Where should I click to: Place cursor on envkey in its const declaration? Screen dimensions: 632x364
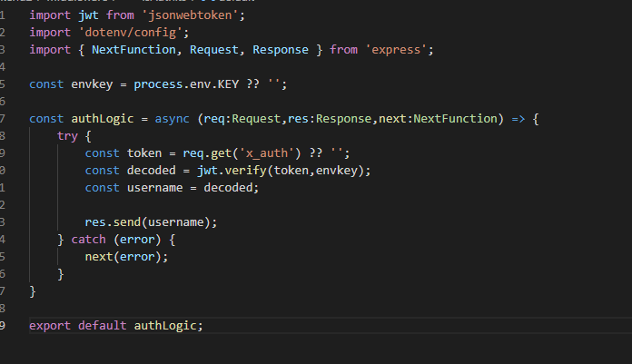point(92,84)
